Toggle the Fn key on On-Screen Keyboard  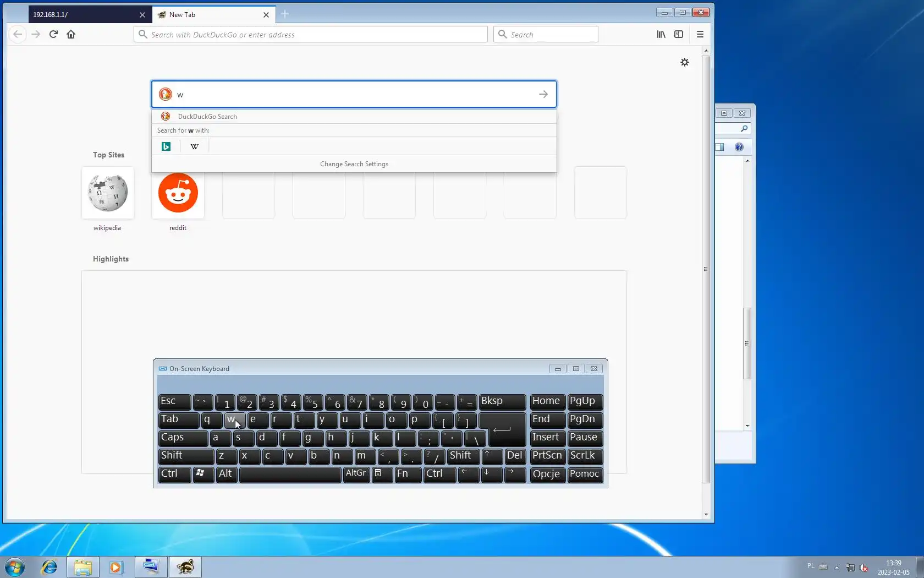(409, 475)
